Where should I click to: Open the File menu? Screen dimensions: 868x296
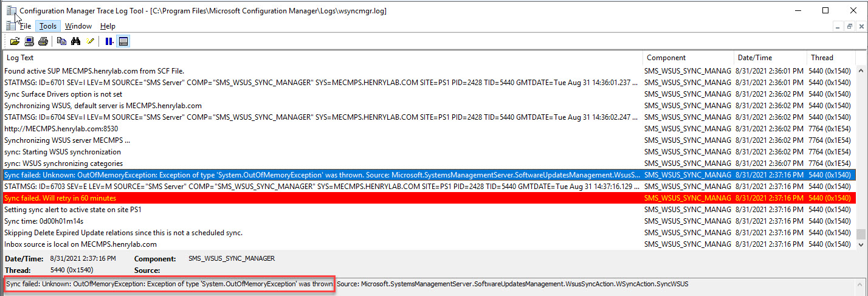pyautogui.click(x=25, y=26)
